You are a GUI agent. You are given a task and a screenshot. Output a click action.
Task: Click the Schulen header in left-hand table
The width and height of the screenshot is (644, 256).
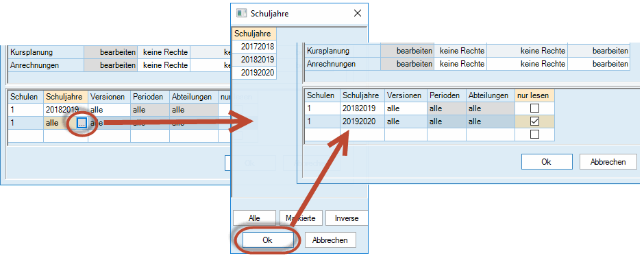coord(26,97)
